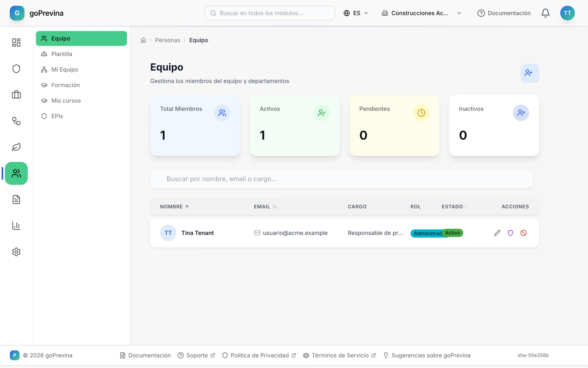Open the dashboard grid icon in sidebar

[x=16, y=43]
